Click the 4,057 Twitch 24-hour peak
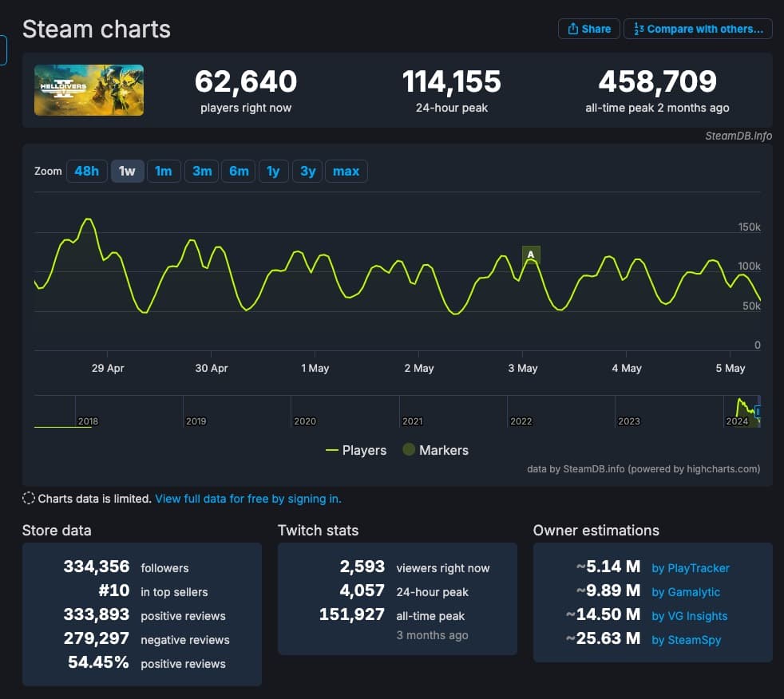Screen dimensions: 784x699 click(x=362, y=590)
